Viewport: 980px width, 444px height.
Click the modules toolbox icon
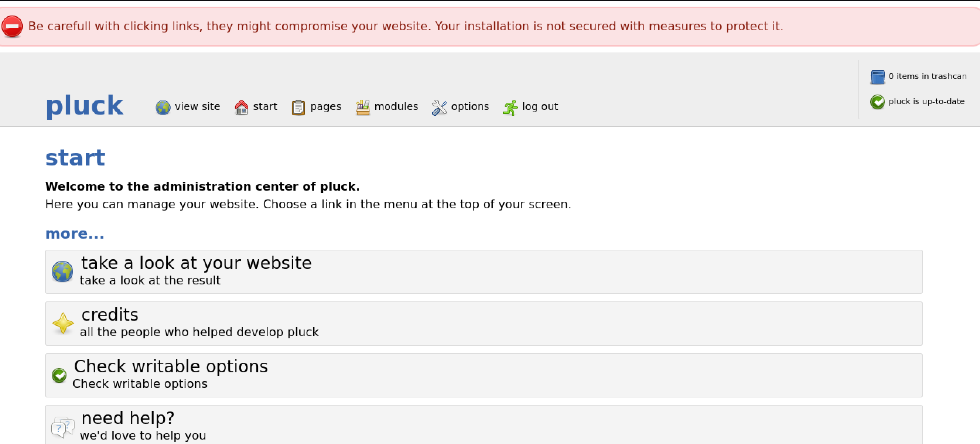362,107
